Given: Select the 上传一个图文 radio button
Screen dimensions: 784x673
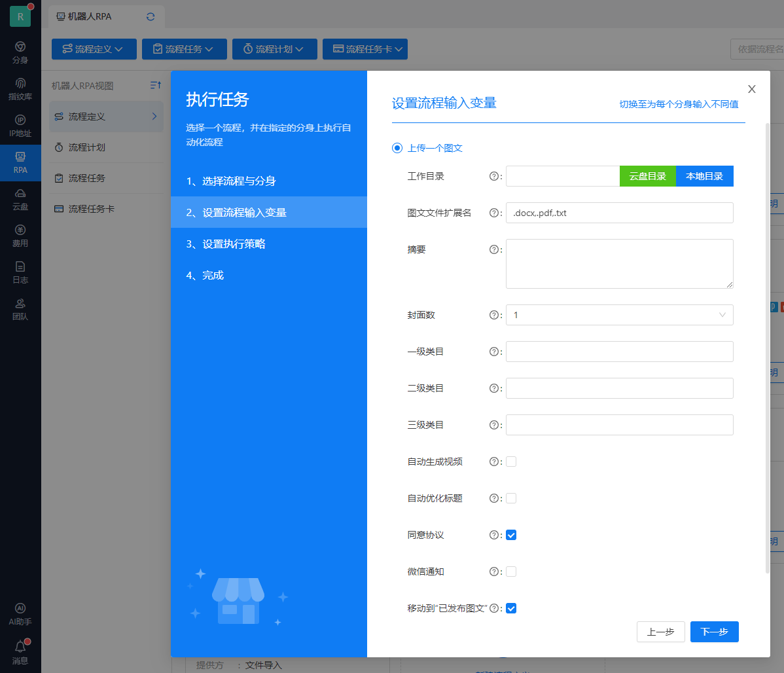Looking at the screenshot, I should [397, 148].
